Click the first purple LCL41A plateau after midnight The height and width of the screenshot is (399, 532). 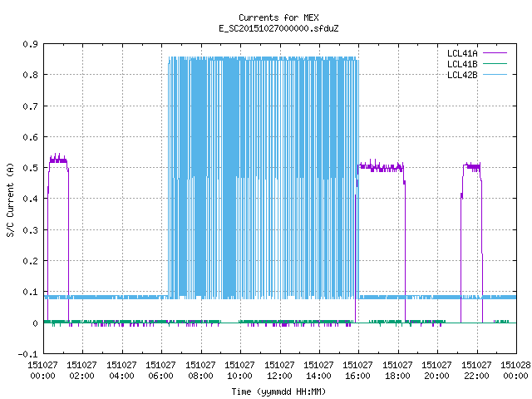pos(58,160)
